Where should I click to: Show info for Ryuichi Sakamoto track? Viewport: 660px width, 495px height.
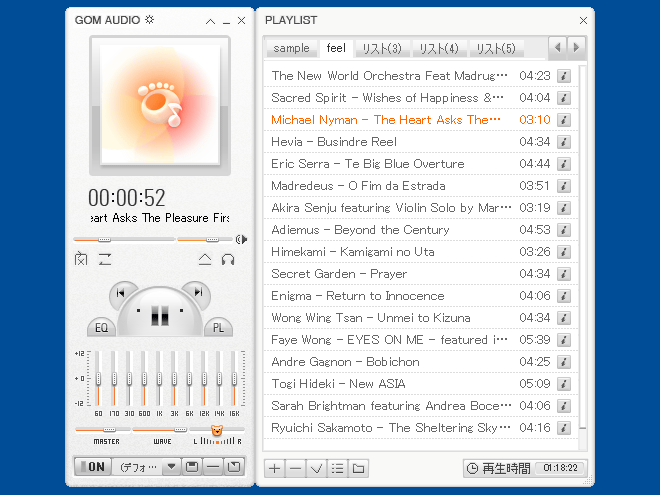(x=564, y=428)
